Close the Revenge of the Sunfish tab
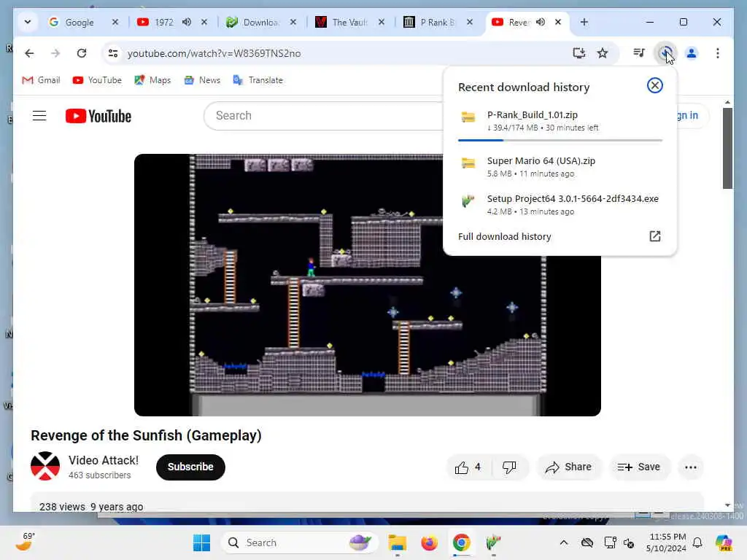 tap(558, 22)
